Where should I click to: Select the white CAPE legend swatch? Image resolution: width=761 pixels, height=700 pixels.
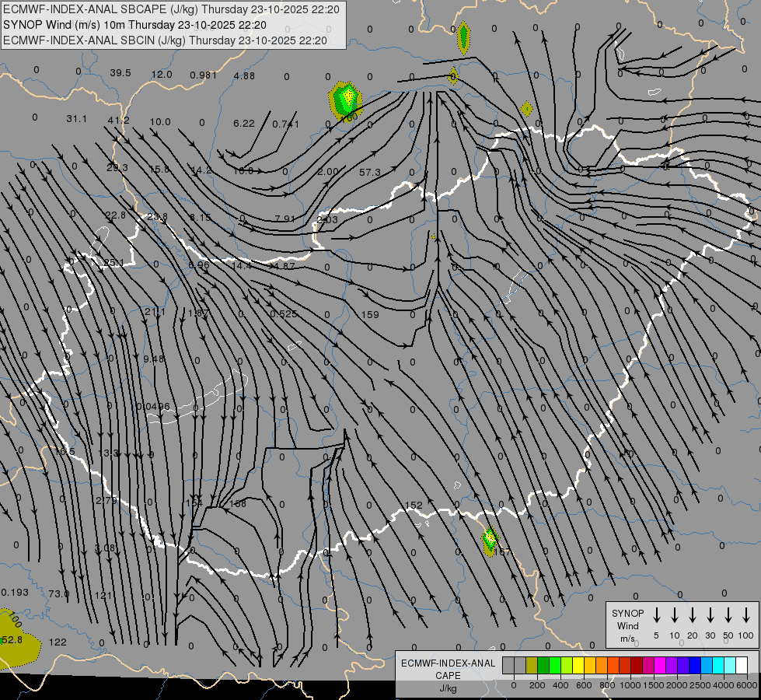coord(742,665)
